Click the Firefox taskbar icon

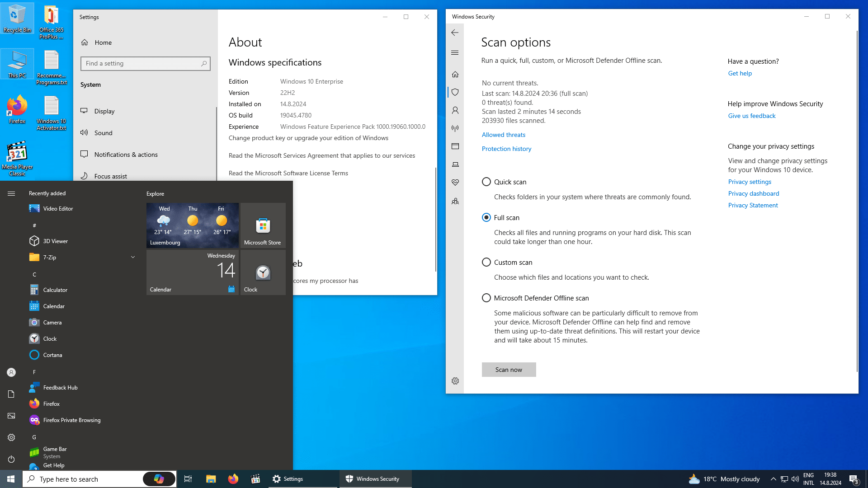tap(233, 479)
